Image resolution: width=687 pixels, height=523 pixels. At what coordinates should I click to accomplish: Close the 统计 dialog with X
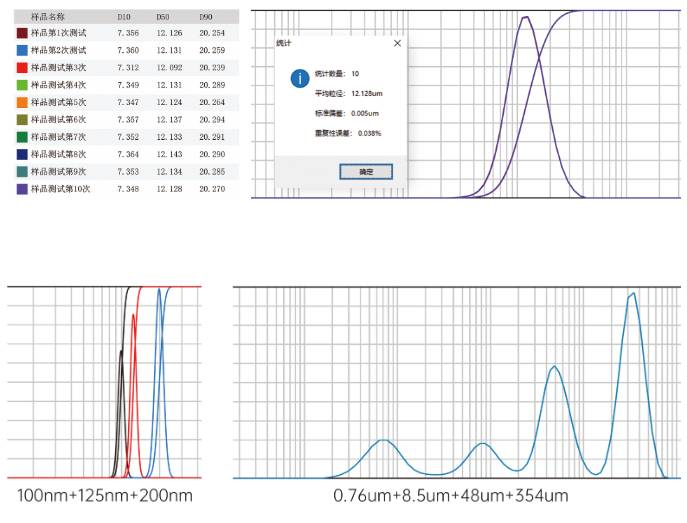click(x=397, y=43)
